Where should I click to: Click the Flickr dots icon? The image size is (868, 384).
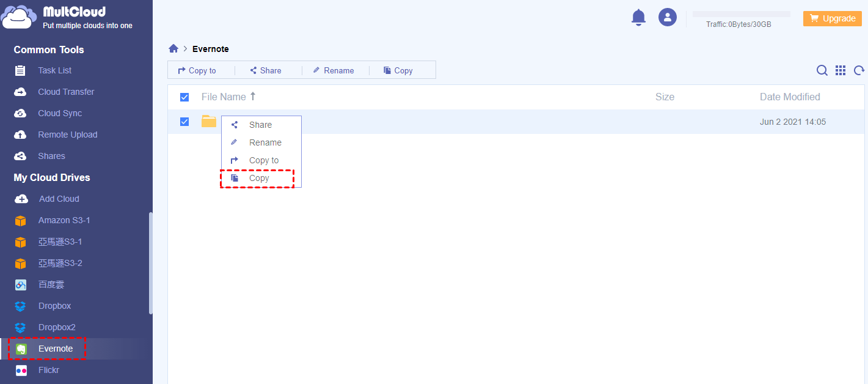coord(21,371)
